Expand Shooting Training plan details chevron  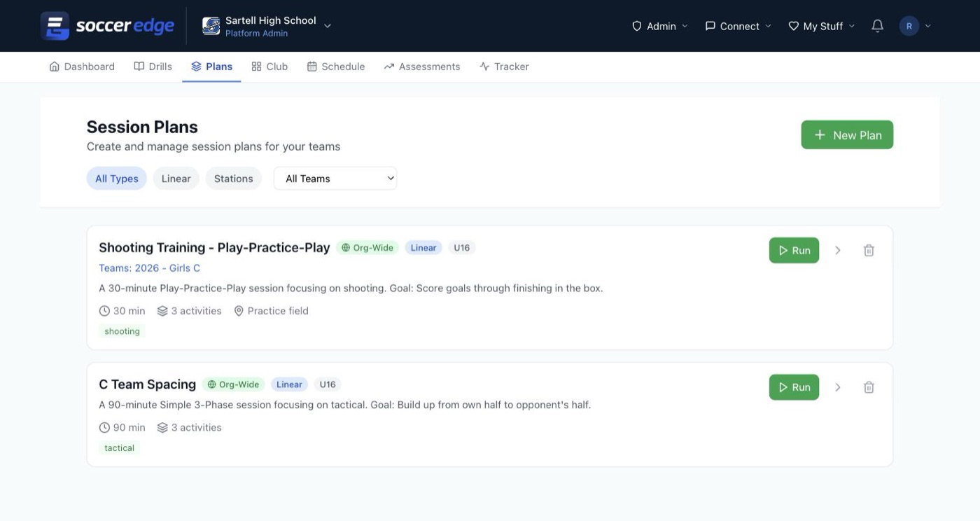838,250
